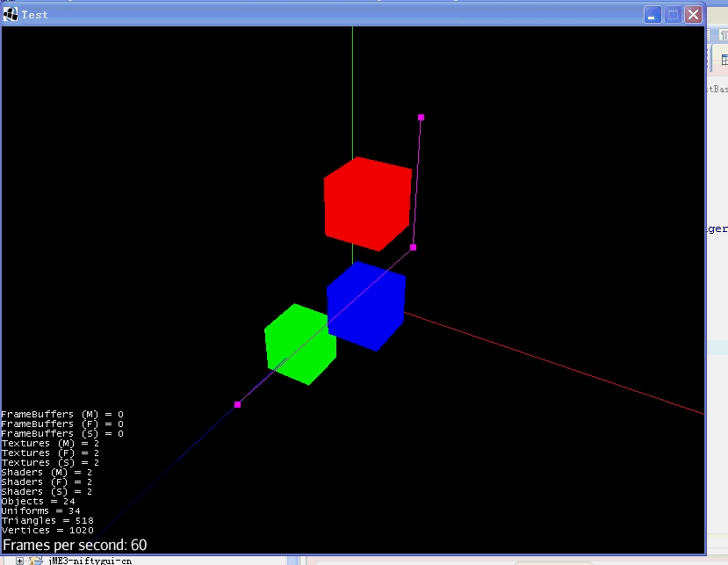Screen dimensions: 728x565
Task: Select the jME3-niftygui-cn project item
Action: tap(90, 561)
